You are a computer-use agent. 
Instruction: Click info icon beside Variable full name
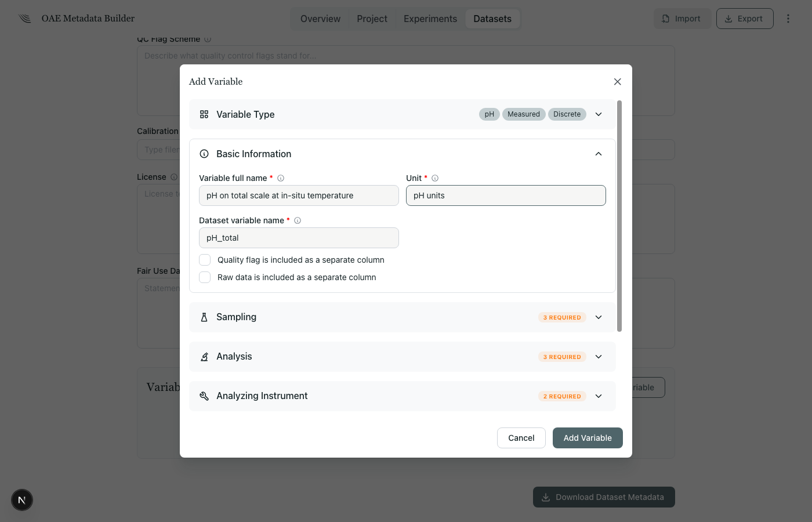tap(281, 178)
